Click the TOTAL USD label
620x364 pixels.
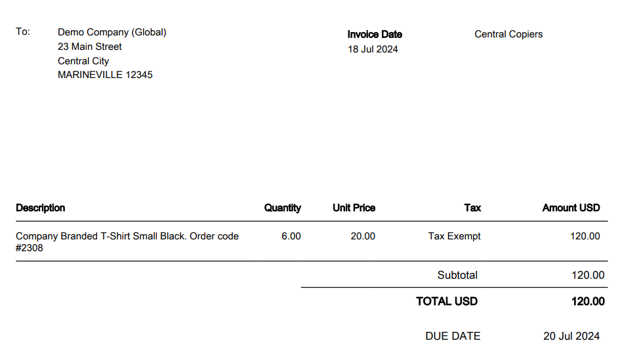tap(447, 302)
